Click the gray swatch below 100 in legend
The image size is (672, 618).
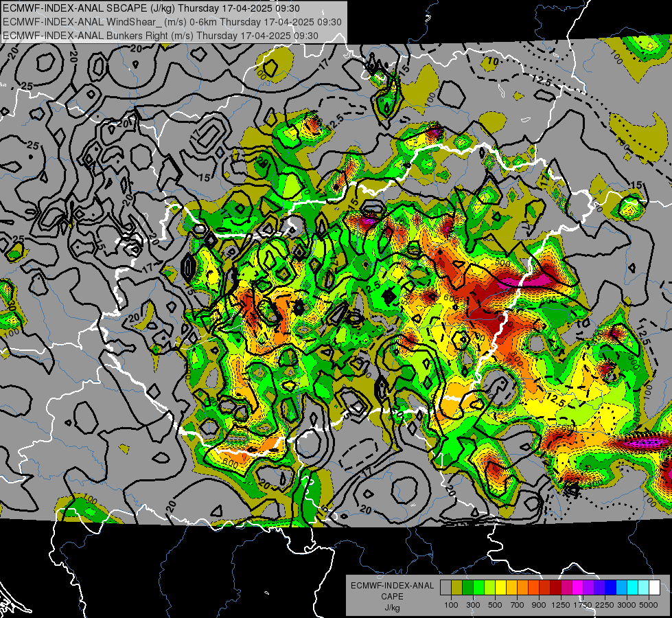point(445,587)
